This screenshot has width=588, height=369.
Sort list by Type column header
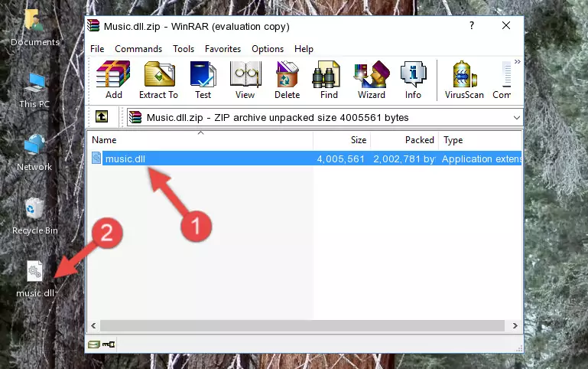480,140
